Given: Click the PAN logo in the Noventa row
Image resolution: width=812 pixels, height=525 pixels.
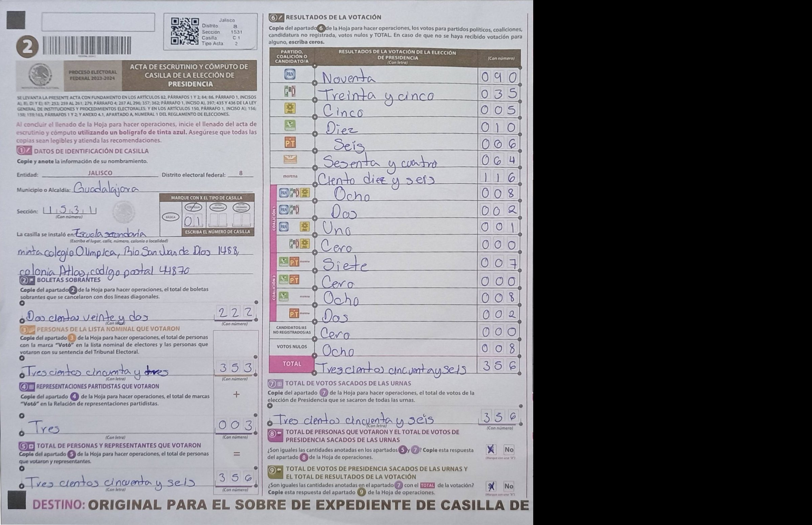Looking at the screenshot, I should (x=290, y=75).
